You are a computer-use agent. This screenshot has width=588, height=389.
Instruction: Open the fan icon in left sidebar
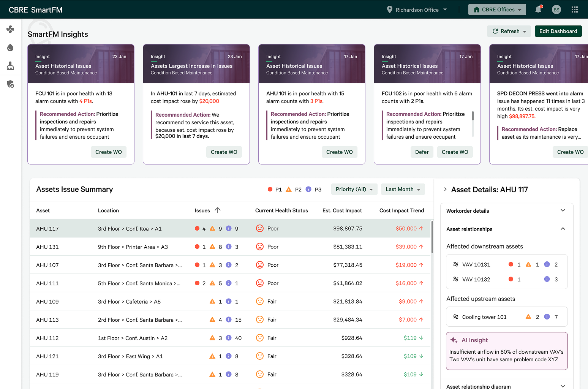pyautogui.click(x=10, y=29)
